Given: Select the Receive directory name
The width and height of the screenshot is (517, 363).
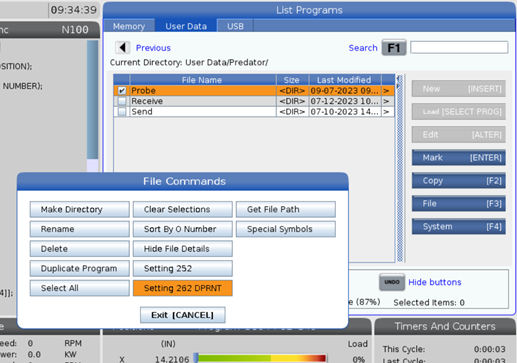Looking at the screenshot, I should click(x=147, y=101).
